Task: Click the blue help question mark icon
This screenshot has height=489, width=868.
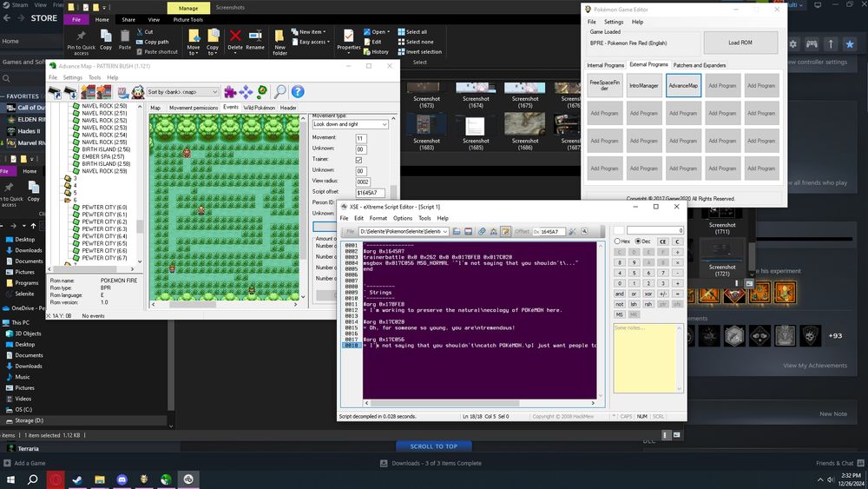Action: [298, 91]
